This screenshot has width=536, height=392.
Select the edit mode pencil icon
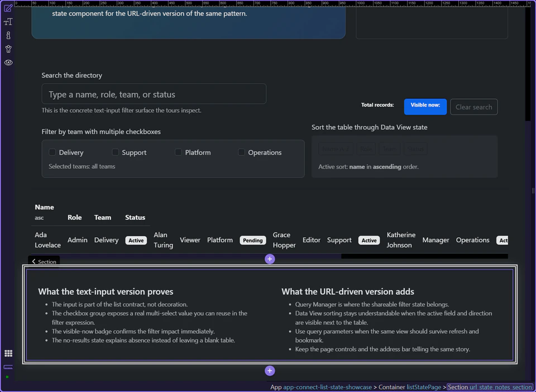point(8,8)
